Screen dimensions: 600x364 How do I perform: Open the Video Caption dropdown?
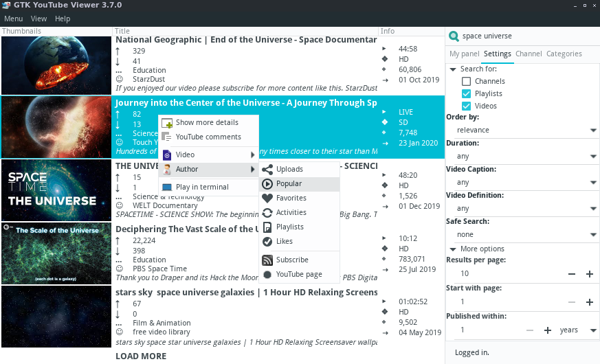[x=526, y=183]
